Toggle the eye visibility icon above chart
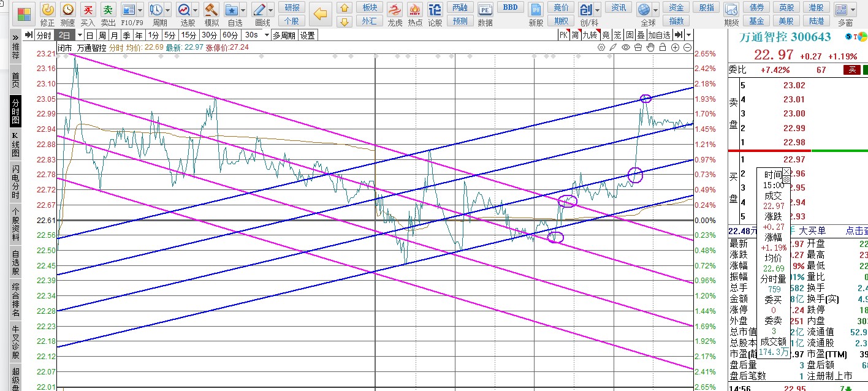 (626, 47)
